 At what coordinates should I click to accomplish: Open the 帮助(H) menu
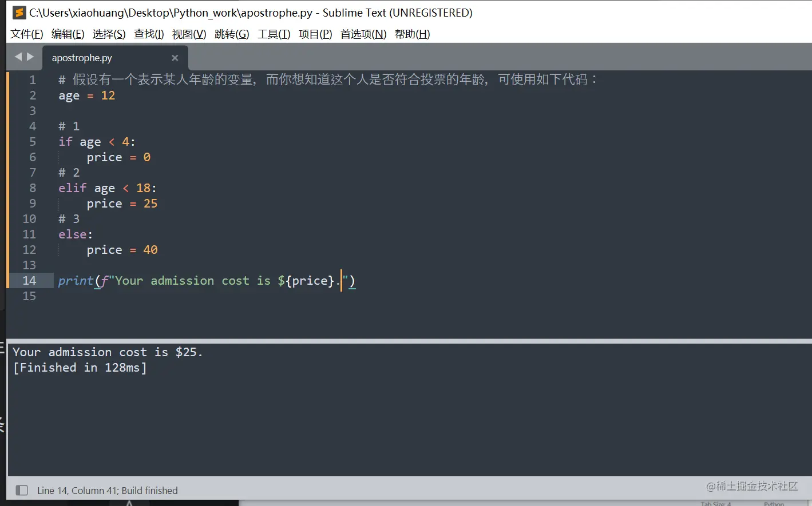413,34
